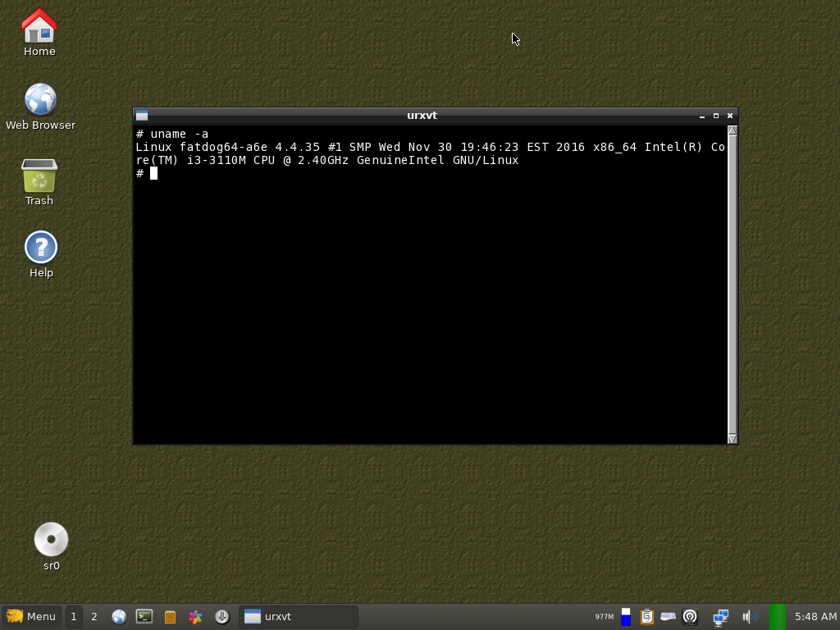840x630 pixels.
Task: Launch terminal from taskbar quick launcher
Action: pos(144,617)
